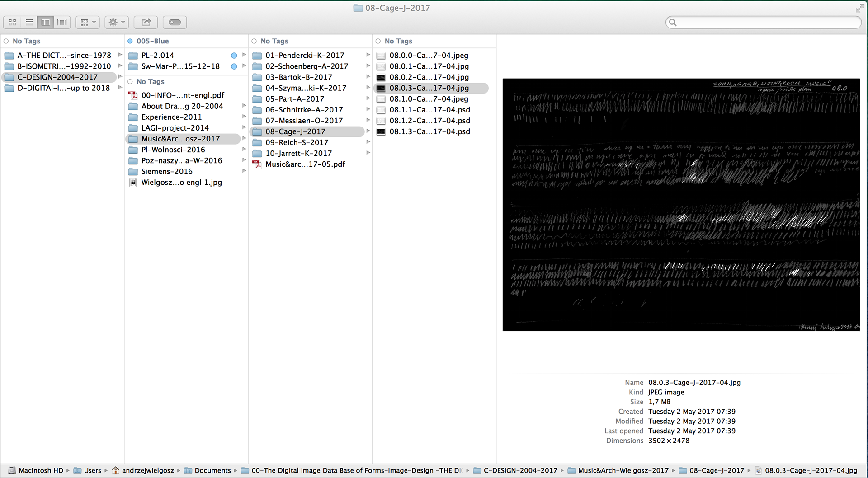Screen dimensions: 868x478
Task: Switch to Cover Flow view
Action: click(x=62, y=22)
